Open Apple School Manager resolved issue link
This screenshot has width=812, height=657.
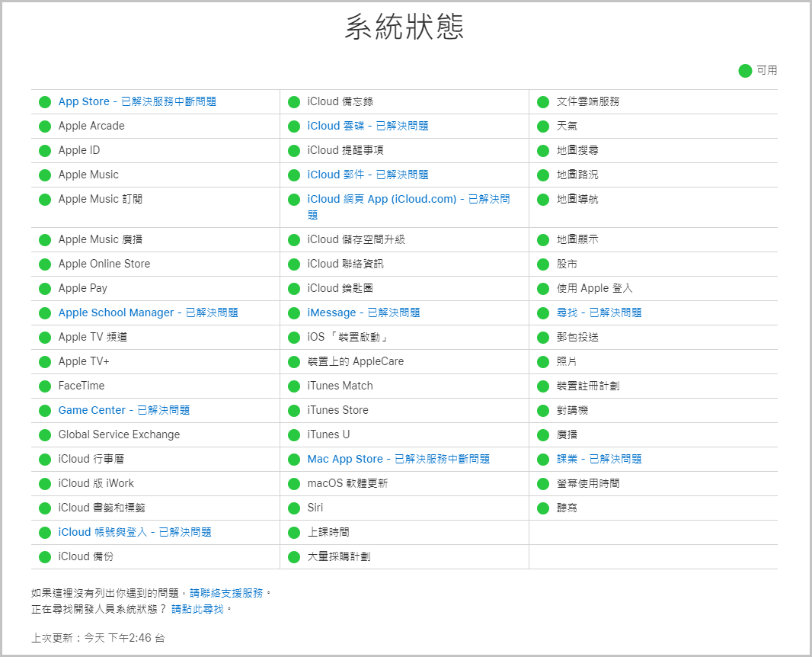click(148, 312)
